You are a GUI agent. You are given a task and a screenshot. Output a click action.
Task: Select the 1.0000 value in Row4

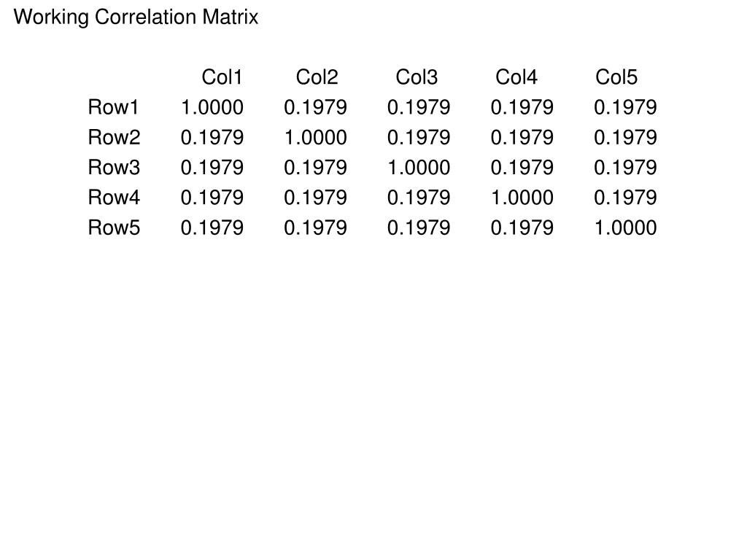tap(522, 197)
